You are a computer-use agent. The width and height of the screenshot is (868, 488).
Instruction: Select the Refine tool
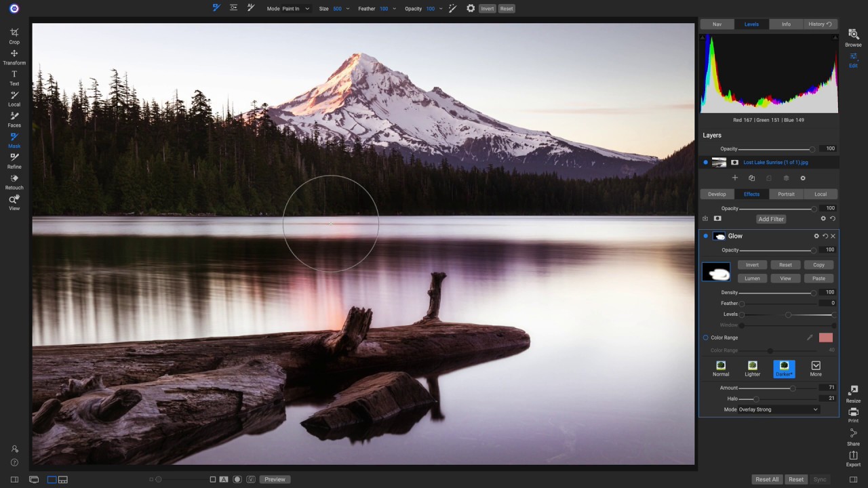[14, 161]
